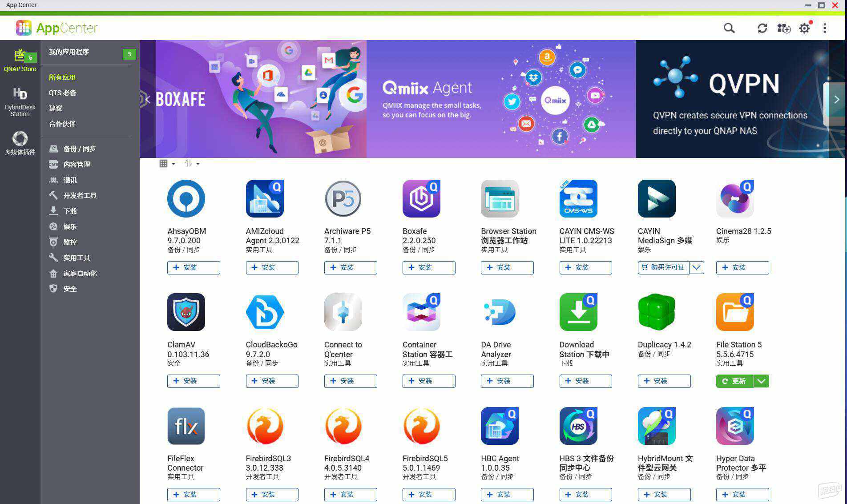Go to next banner with right arrow
847x504 pixels.
point(836,100)
